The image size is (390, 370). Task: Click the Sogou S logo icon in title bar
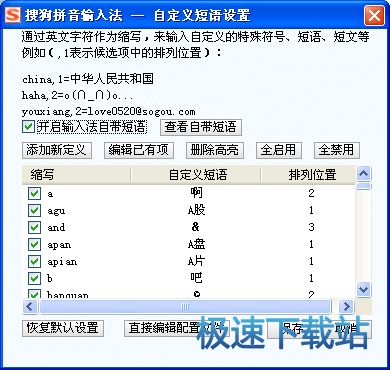pos(13,16)
